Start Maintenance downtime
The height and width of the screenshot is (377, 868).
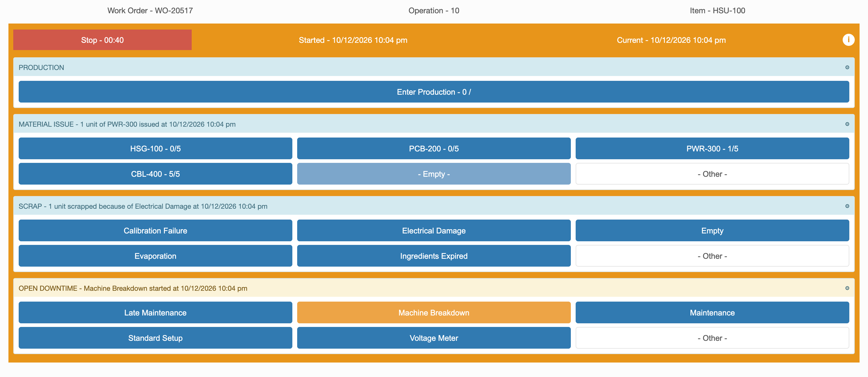point(712,312)
